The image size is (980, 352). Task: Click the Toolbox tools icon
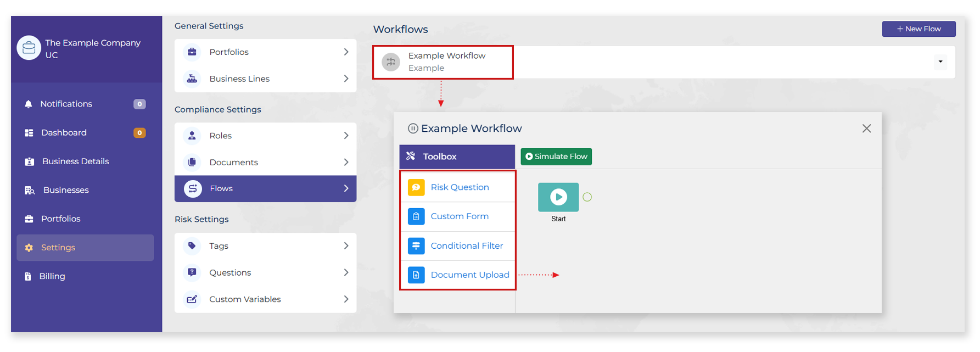411,157
